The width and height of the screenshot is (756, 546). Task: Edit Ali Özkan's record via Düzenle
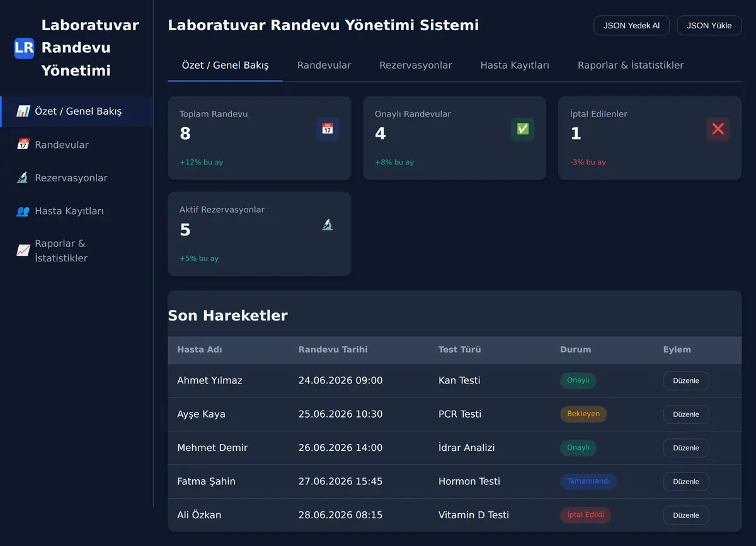tap(686, 515)
